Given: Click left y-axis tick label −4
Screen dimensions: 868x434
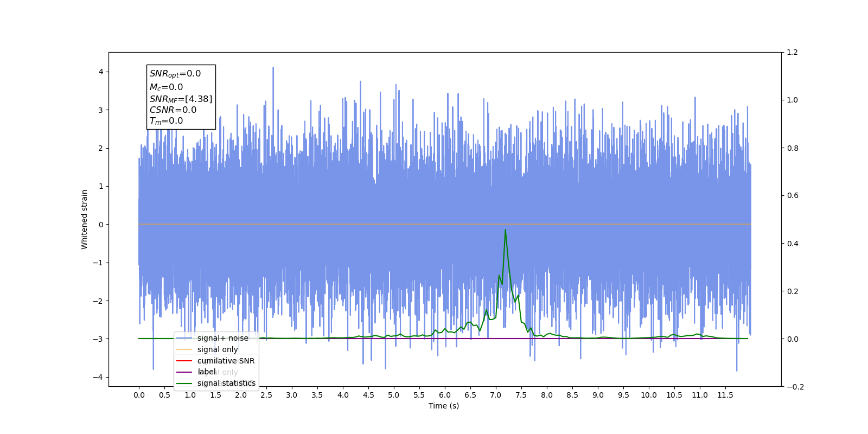Looking at the screenshot, I should (x=98, y=377).
